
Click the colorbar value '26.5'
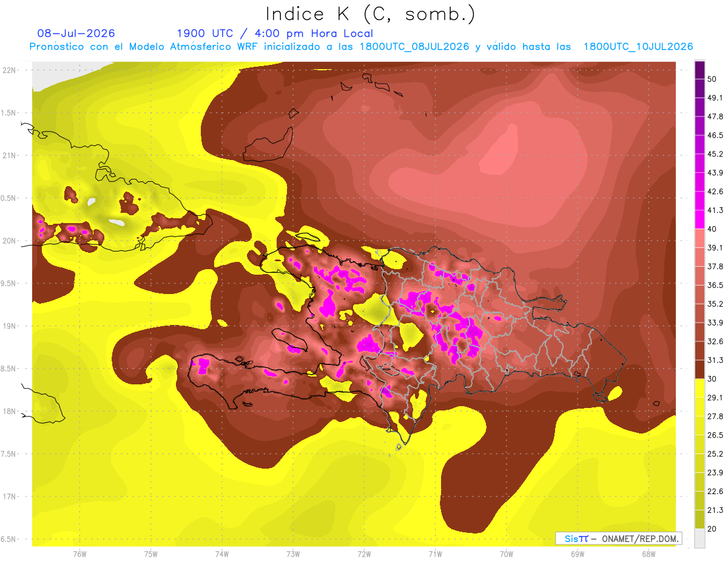point(715,435)
